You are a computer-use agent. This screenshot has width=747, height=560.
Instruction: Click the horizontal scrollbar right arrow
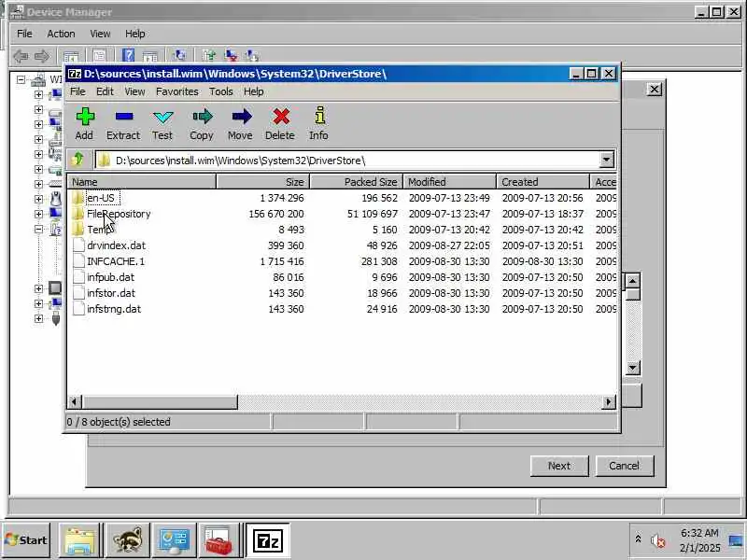tap(609, 402)
